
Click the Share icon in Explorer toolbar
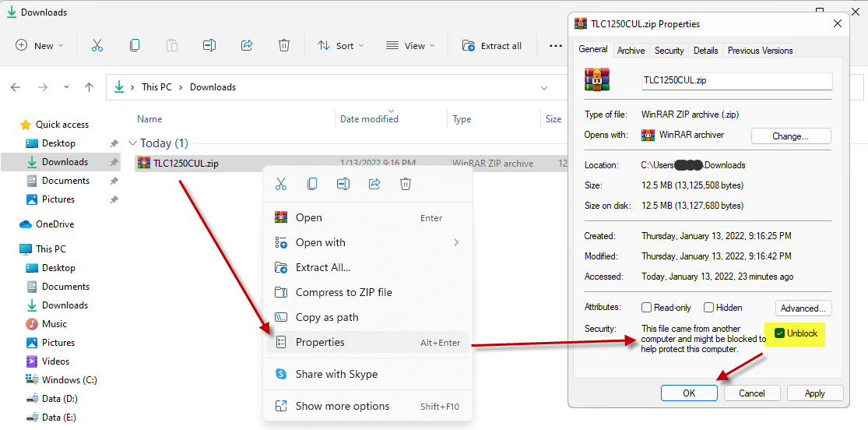coord(247,45)
